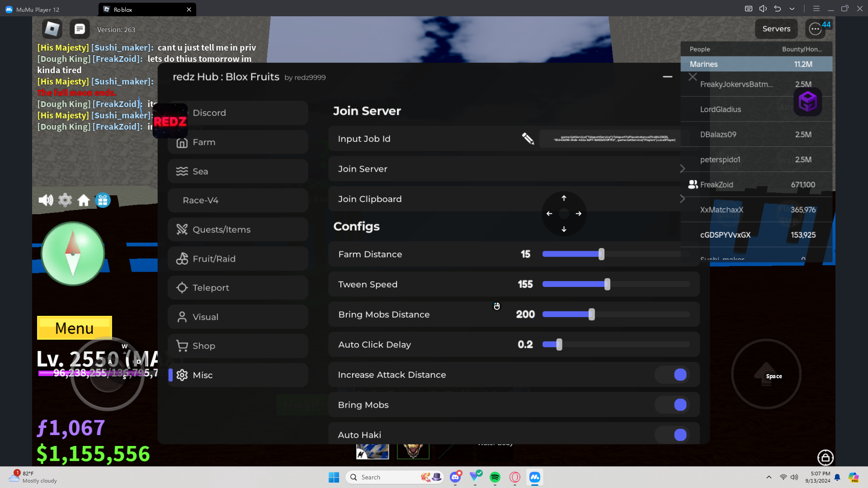Click the MuMu volume icon in title bar
This screenshot has height=488, width=868.
pyautogui.click(x=763, y=9)
